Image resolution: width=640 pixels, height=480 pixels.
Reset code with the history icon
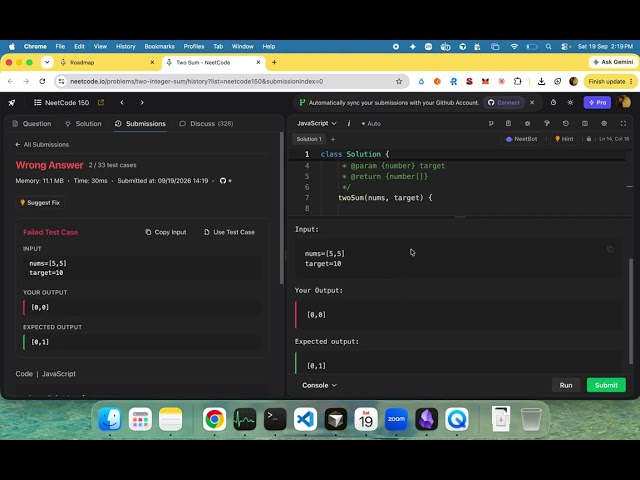(566, 123)
